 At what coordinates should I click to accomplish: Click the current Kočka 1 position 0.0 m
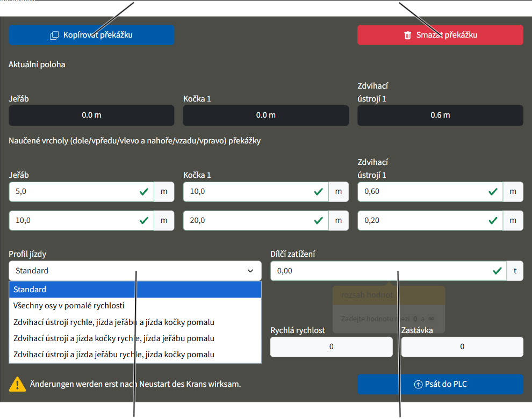click(265, 115)
